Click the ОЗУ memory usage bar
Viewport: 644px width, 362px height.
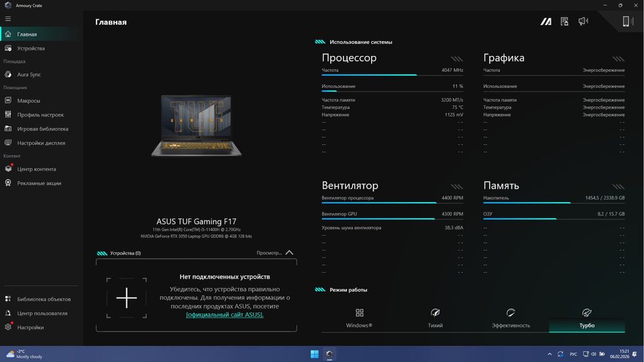[554, 218]
